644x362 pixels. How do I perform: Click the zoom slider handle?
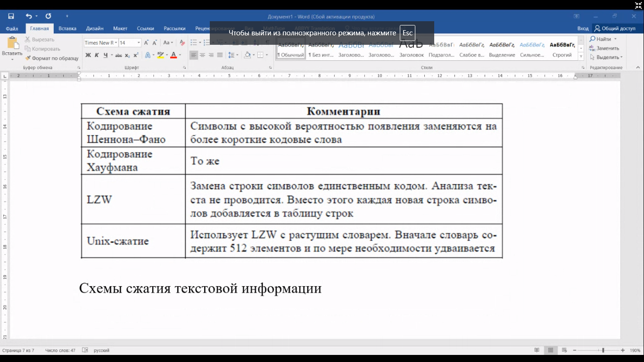[603, 350]
